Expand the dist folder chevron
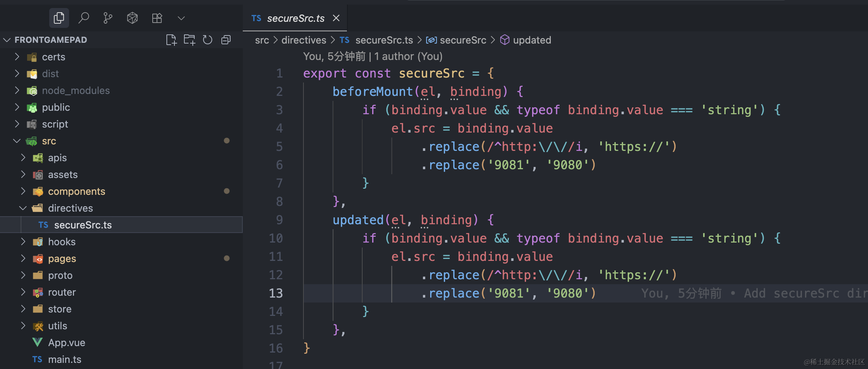The image size is (868, 369). pyautogui.click(x=17, y=73)
